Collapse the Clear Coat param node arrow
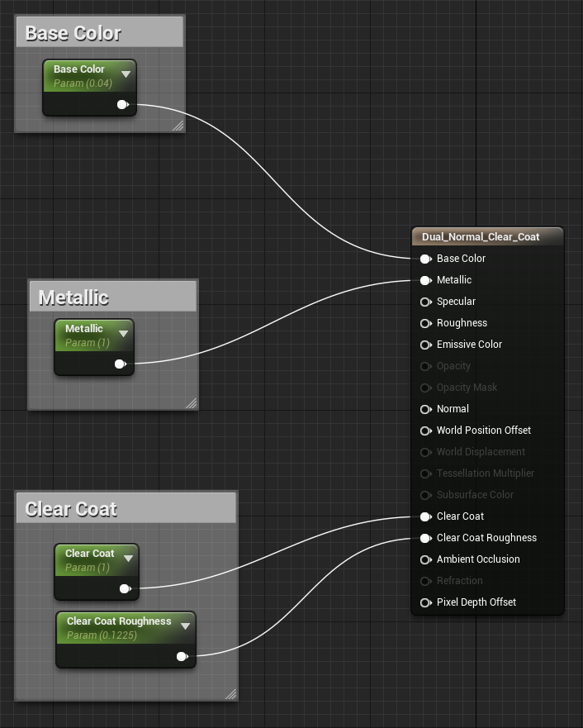The height and width of the screenshot is (728, 583). [x=129, y=558]
